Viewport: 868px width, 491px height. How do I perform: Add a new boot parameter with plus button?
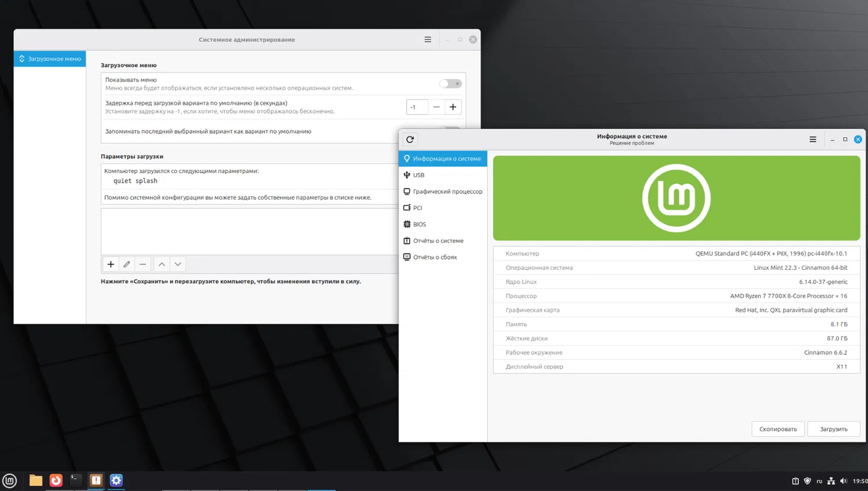pos(111,264)
